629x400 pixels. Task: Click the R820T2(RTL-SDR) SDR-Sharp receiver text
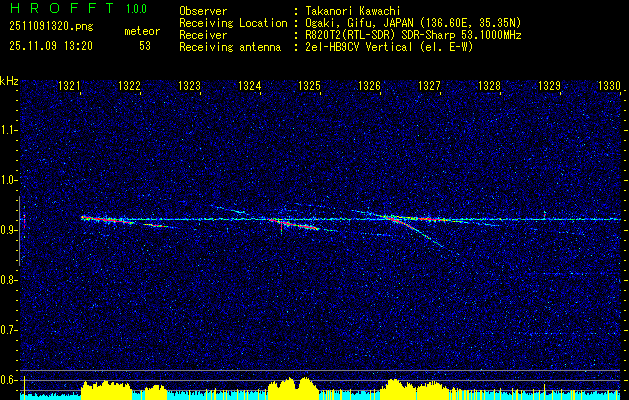pyautogui.click(x=413, y=35)
